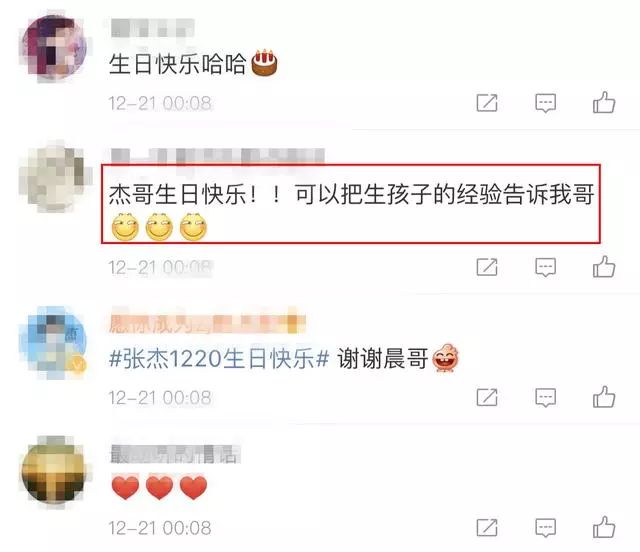Reply to the three hearts comment

[x=545, y=528]
